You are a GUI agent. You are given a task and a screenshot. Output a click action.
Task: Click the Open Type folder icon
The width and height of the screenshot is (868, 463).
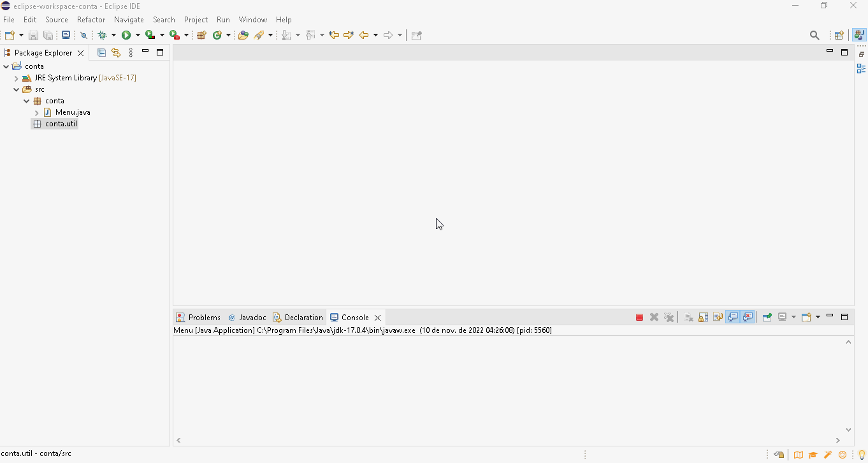(243, 35)
